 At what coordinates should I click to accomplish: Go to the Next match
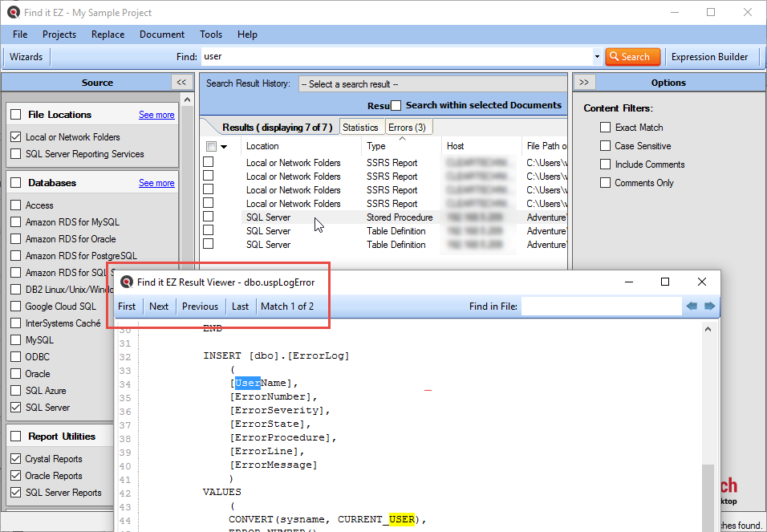coord(159,307)
